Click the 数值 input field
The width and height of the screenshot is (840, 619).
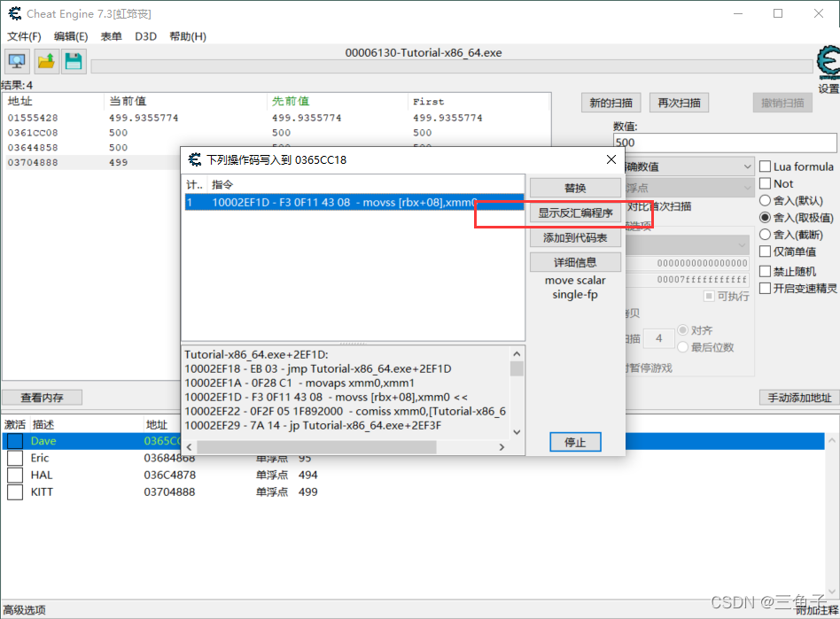[725, 143]
